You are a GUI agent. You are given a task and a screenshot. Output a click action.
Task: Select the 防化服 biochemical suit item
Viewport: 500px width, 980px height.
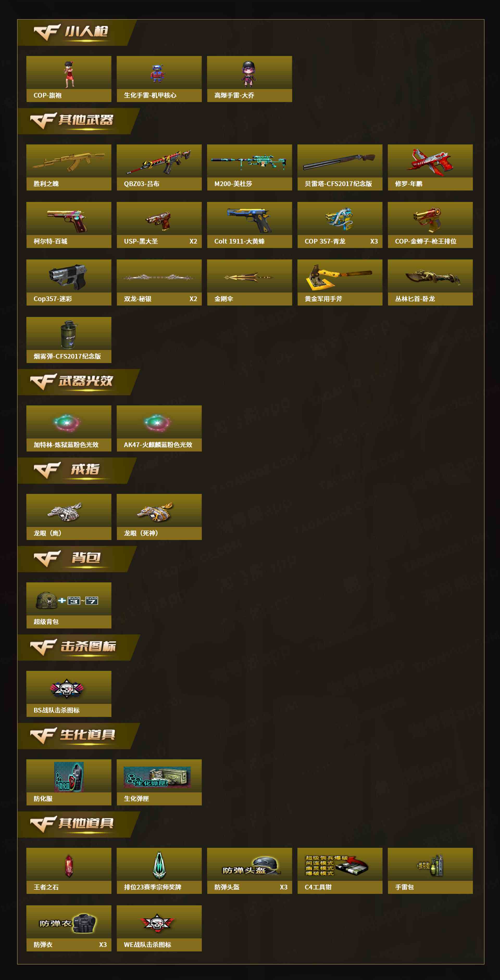coord(69,782)
